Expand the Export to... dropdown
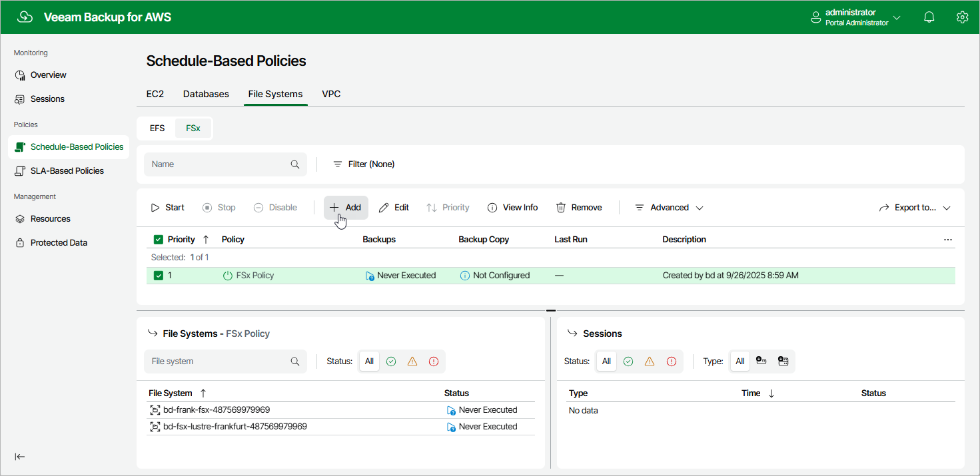 [915, 208]
